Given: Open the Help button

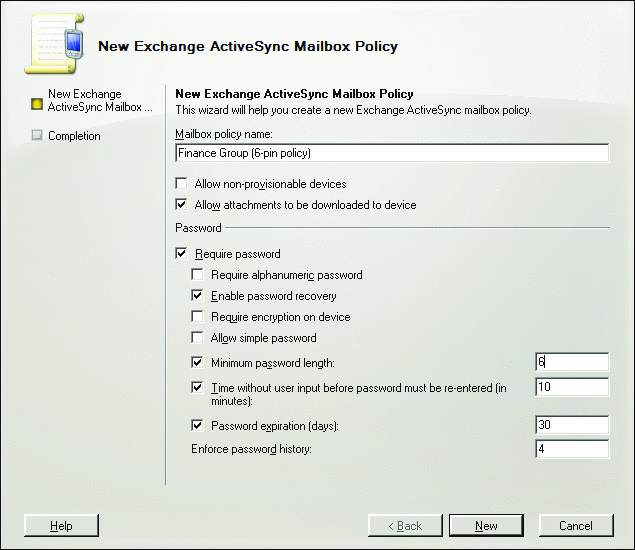Looking at the screenshot, I should pos(61,526).
